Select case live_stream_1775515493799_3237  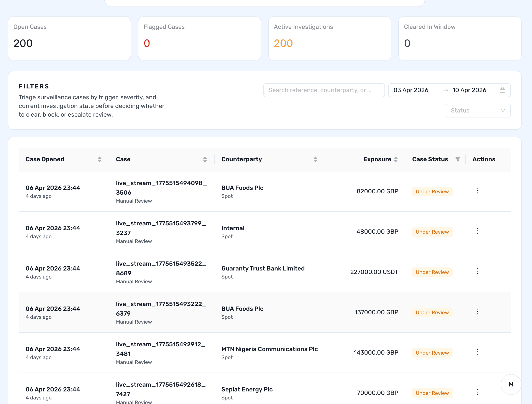[x=161, y=228]
